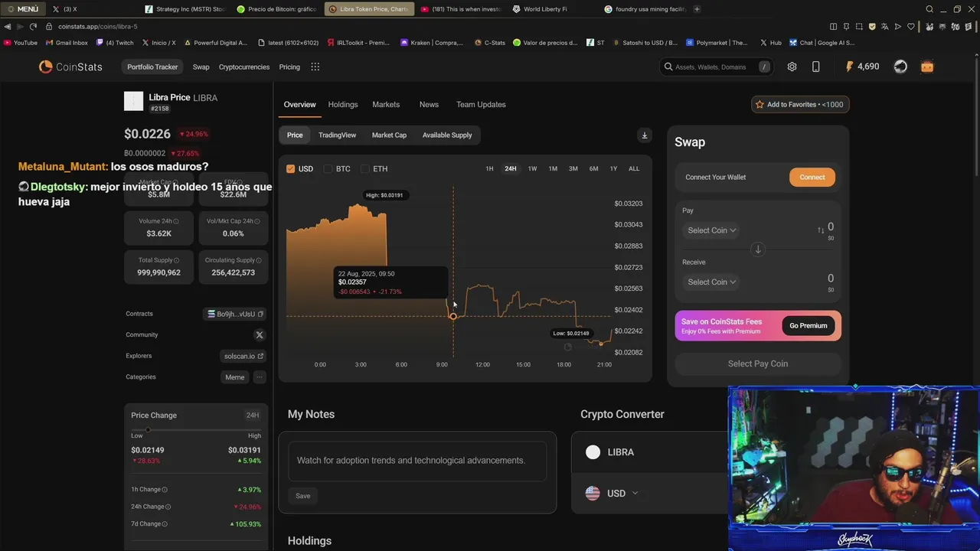This screenshot has width=980, height=551.
Task: Open the mobile app phone icon
Action: [815, 67]
